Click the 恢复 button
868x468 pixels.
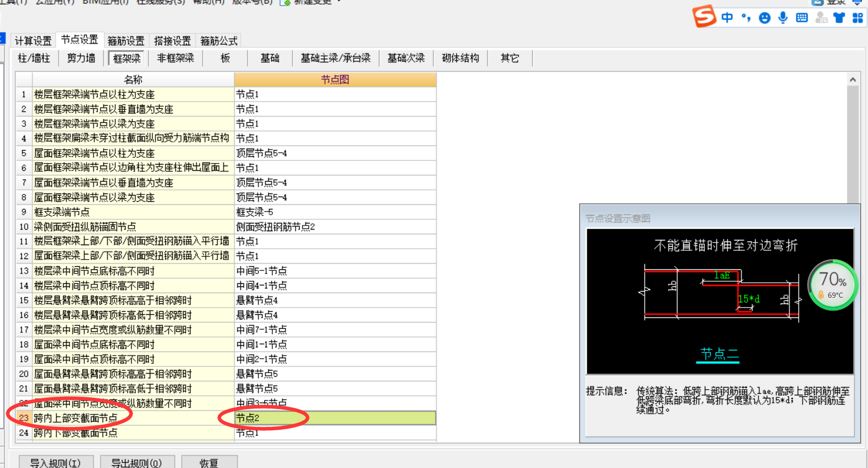coord(209,462)
